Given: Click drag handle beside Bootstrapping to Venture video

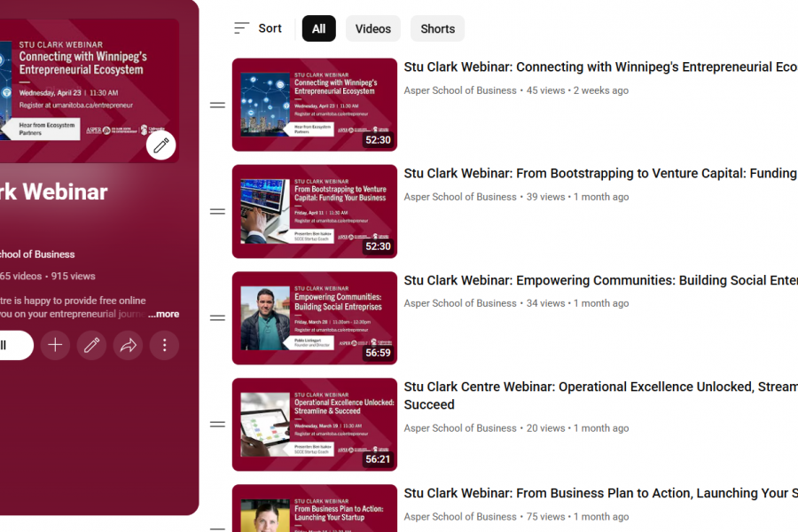Looking at the screenshot, I should coord(217,211).
